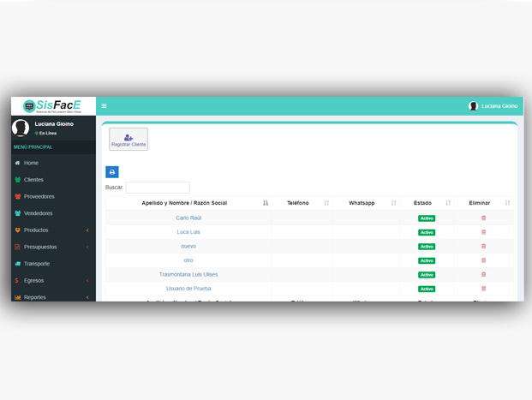Click the Clientes green people icon

(18, 180)
